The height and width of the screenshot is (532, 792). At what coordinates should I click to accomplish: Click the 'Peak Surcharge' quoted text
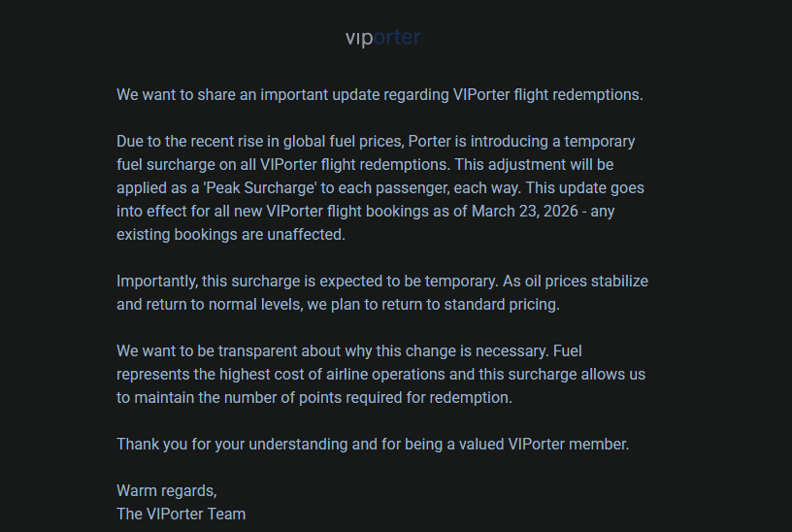pyautogui.click(x=253, y=188)
